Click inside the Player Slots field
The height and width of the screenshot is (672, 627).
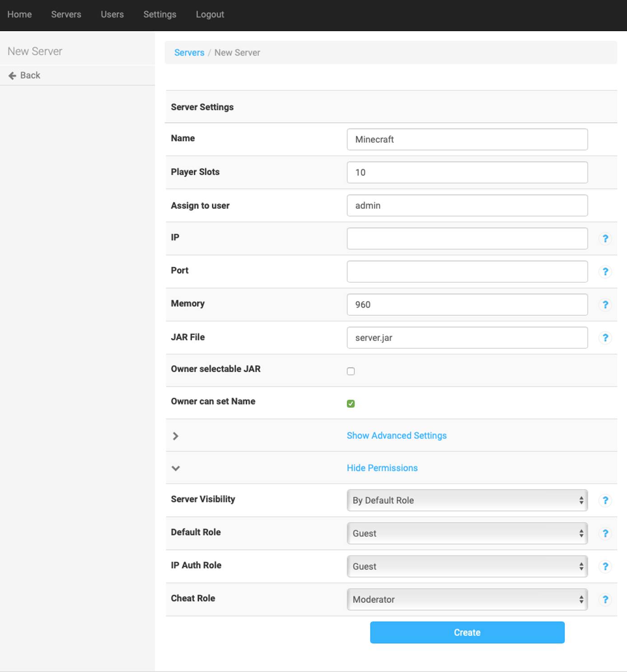[x=467, y=172]
